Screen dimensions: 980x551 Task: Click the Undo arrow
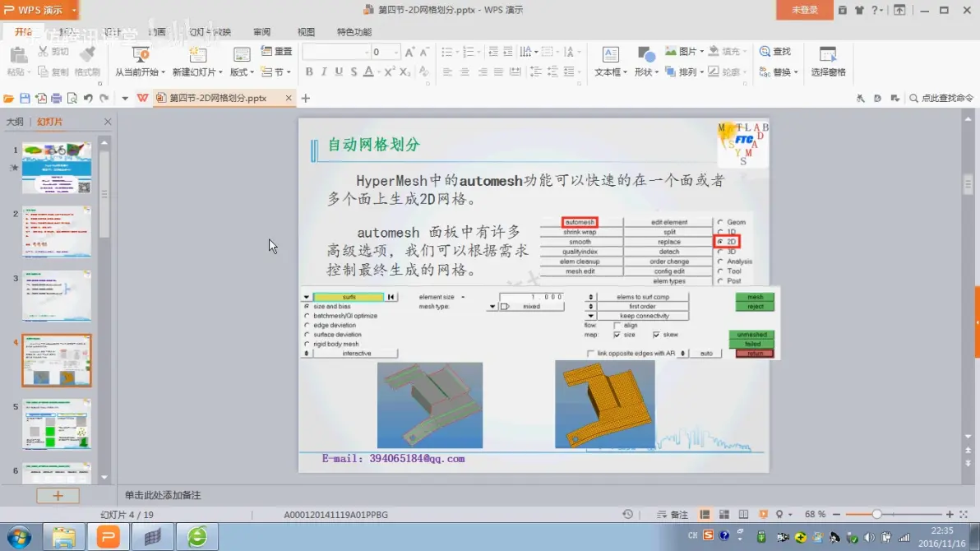[x=88, y=98]
